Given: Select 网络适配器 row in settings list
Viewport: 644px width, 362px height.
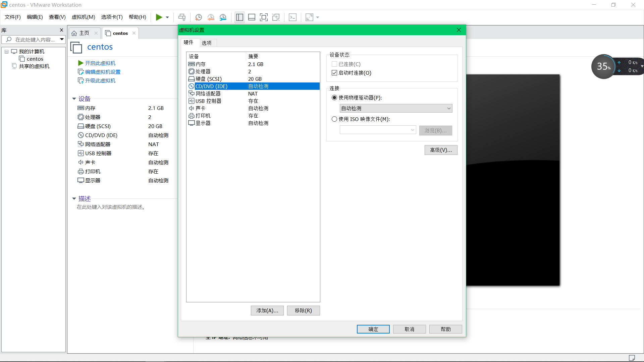Looking at the screenshot, I should 253,94.
